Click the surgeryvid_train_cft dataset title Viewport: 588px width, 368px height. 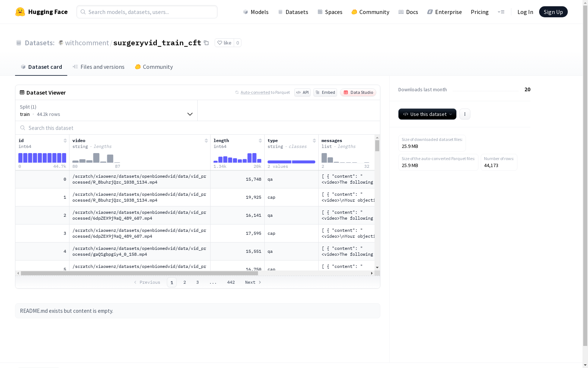pyautogui.click(x=157, y=43)
